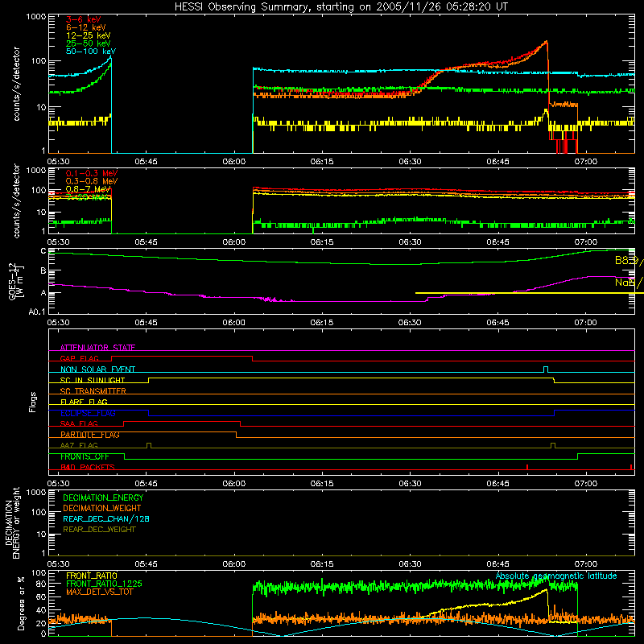Click the yellow horizontal bar on the GOES plot
The height and width of the screenshot is (644, 644).
point(530,293)
